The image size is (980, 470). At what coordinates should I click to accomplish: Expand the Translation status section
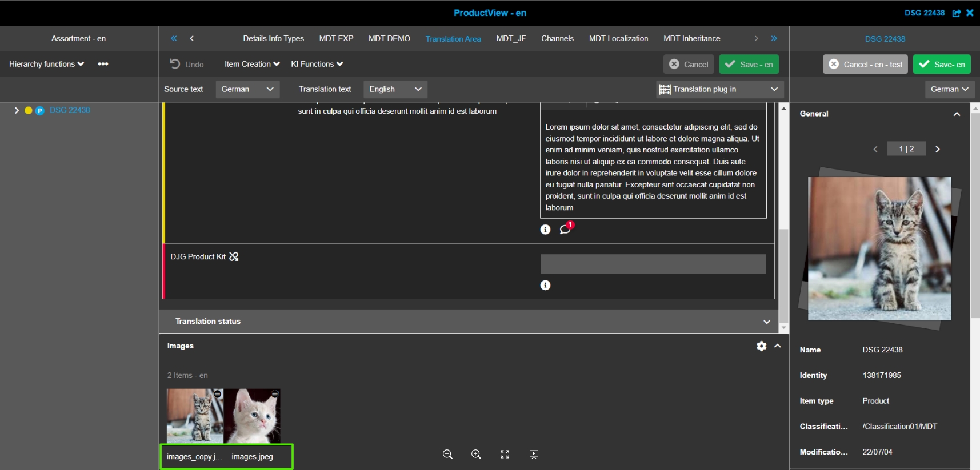coord(766,322)
